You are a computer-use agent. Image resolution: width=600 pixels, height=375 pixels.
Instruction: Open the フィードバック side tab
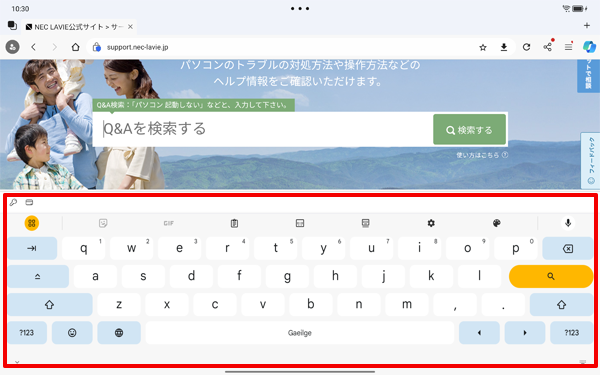tap(590, 161)
